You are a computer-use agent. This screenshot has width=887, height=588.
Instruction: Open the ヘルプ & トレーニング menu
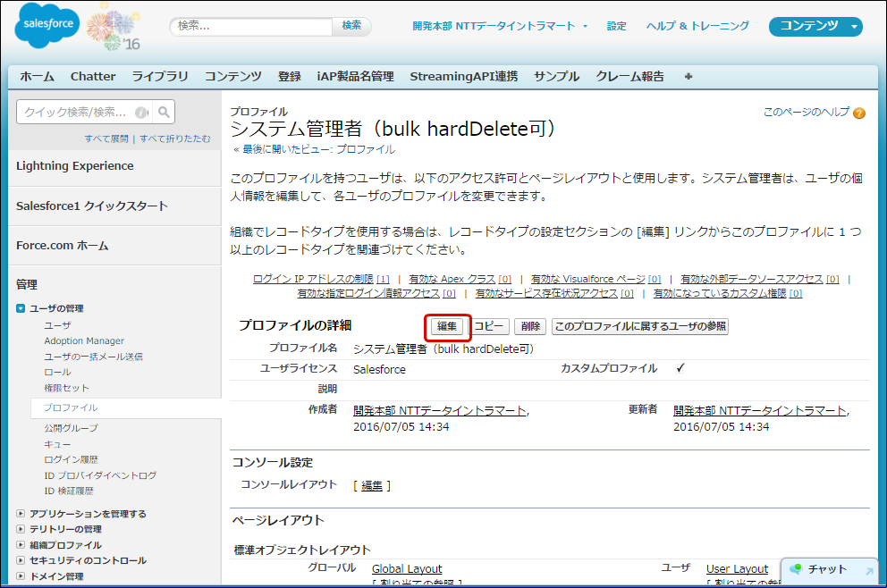coord(697,26)
